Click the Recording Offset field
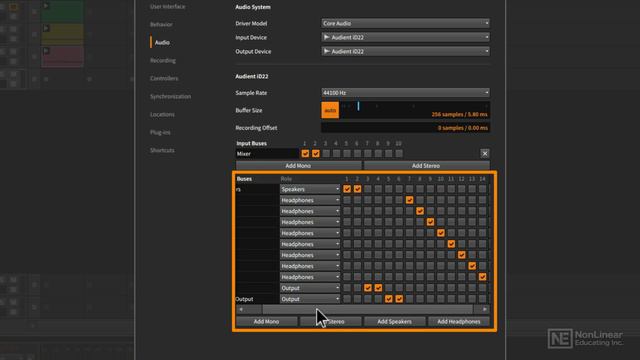This screenshot has width=640, height=360. 405,128
